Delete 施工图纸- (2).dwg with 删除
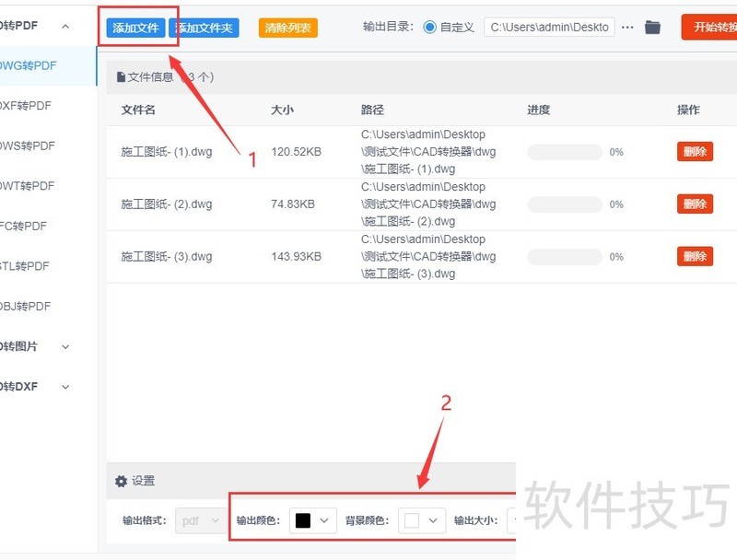737x560 pixels. click(x=695, y=204)
